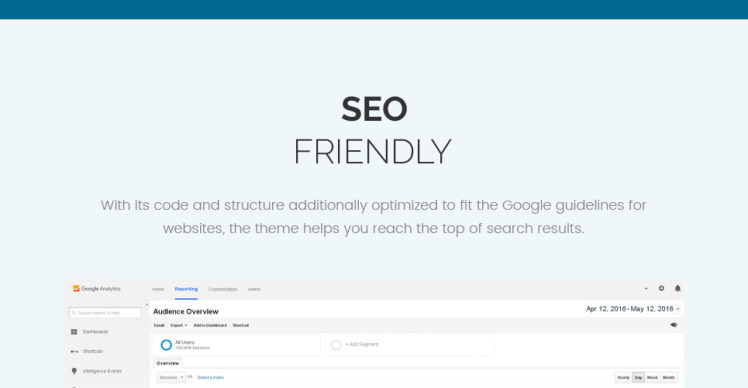Image resolution: width=748 pixels, height=388 pixels.
Task: Click the Add to Dashboard button
Action: 210,325
